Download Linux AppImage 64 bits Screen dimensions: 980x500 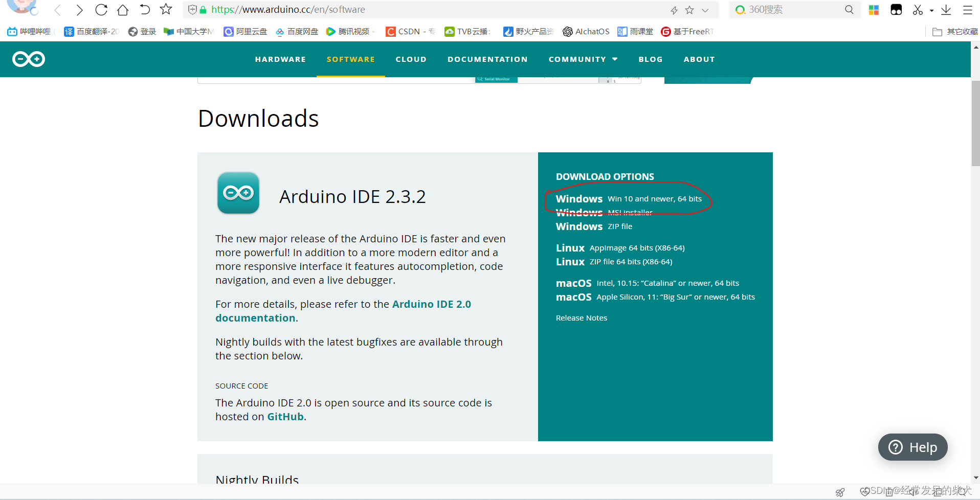620,248
